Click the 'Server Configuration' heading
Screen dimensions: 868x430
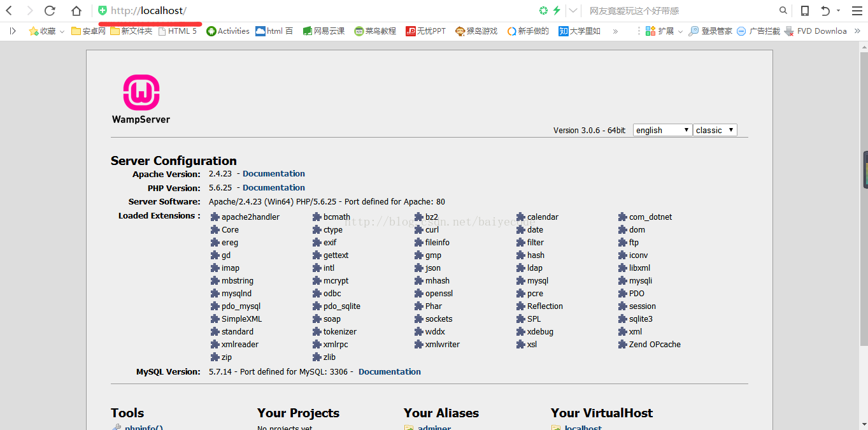pos(174,161)
